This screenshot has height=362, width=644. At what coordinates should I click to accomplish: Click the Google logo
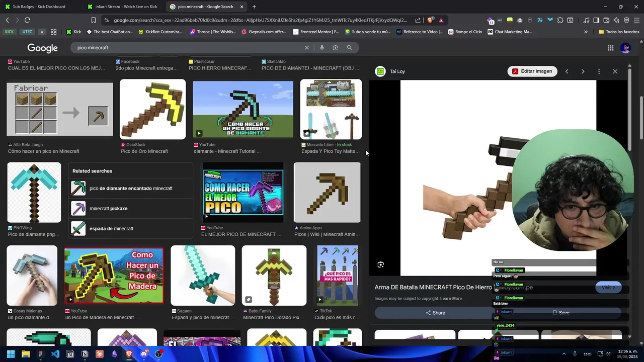[x=43, y=48]
